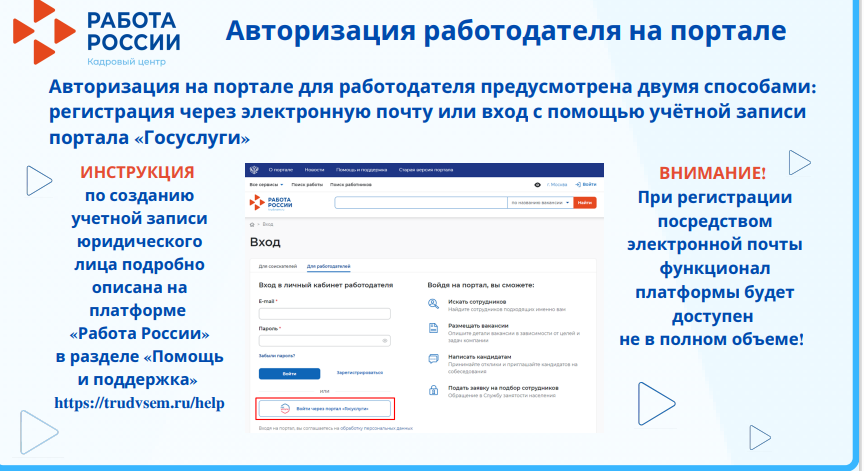The width and height of the screenshot is (864, 471).
Task: Open the https://trudvsem.ru/help link
Action: [139, 403]
